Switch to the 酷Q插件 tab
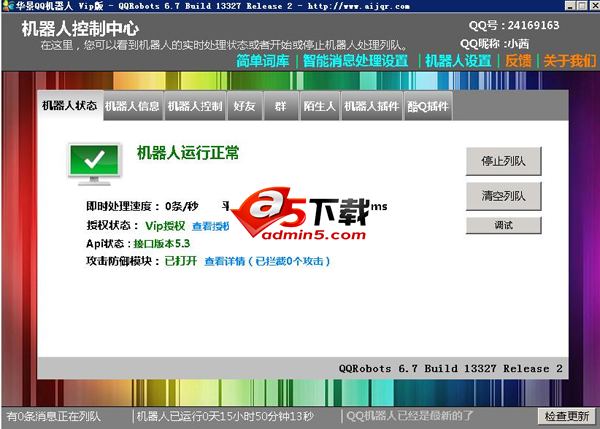This screenshot has width=600, height=429. (428, 106)
